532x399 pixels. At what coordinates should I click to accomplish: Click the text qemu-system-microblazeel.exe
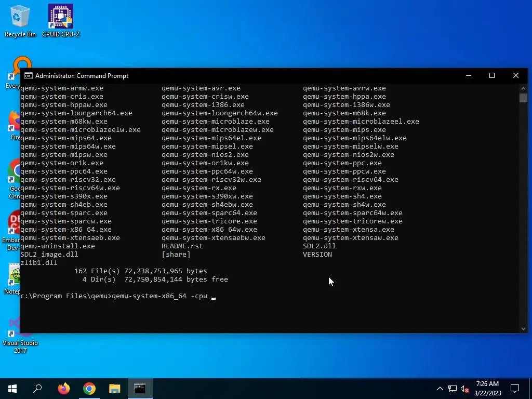[361, 122]
